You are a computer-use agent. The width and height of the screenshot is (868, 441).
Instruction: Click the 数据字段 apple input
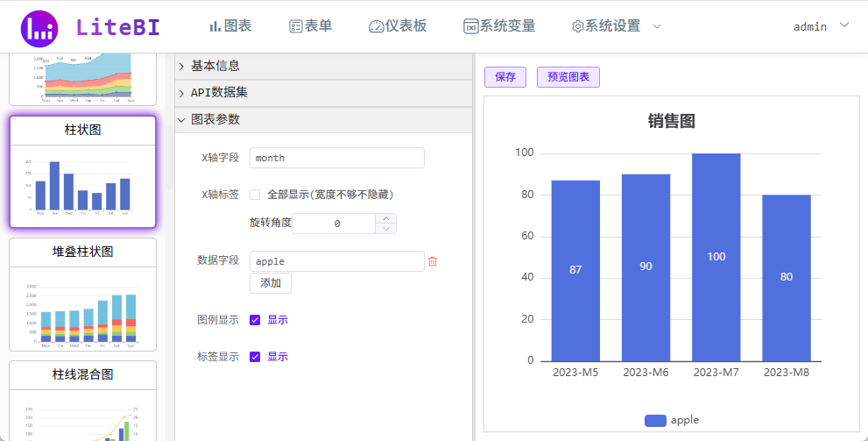tap(337, 261)
